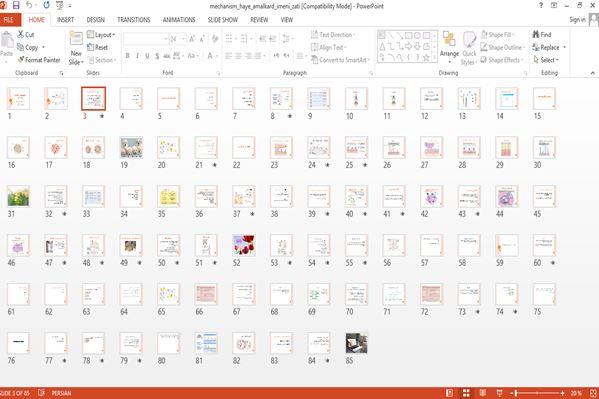This screenshot has width=599, height=399.
Task: Click zoom in plus button
Action: [x=562, y=393]
